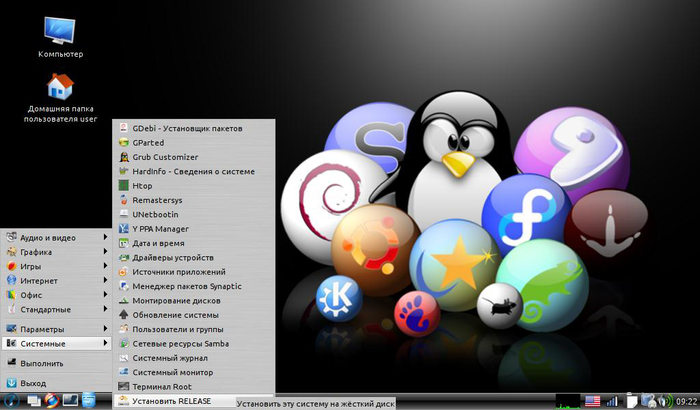Open Системный журнал entry

coord(193,358)
